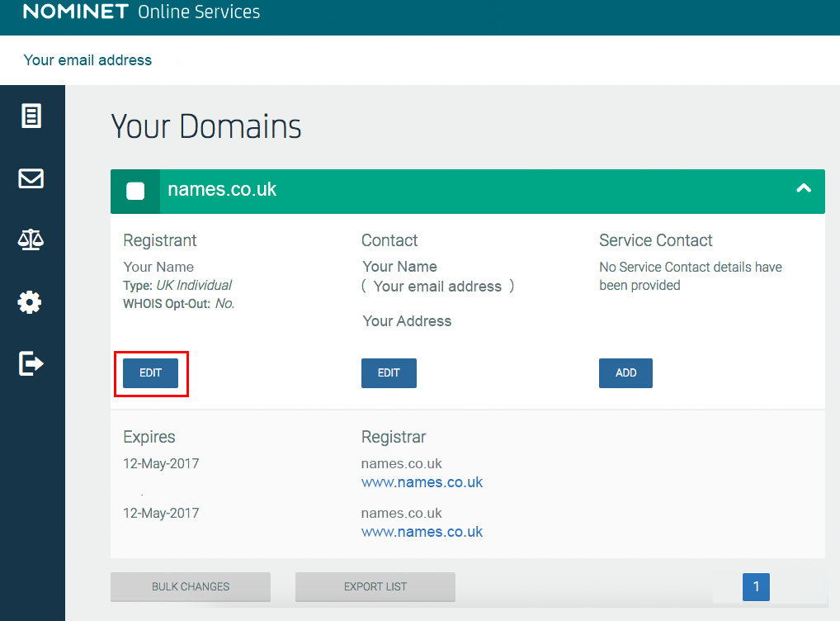
Task: Click EDIT under Contact
Action: 389,373
